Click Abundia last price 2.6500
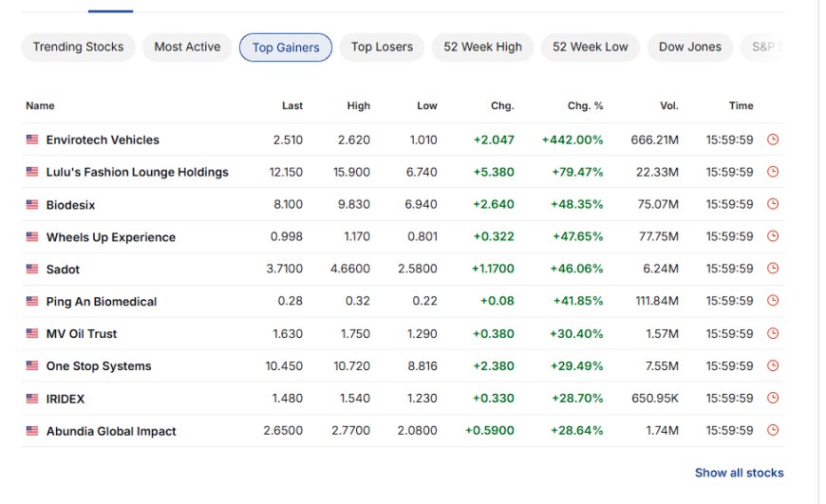 tap(284, 431)
